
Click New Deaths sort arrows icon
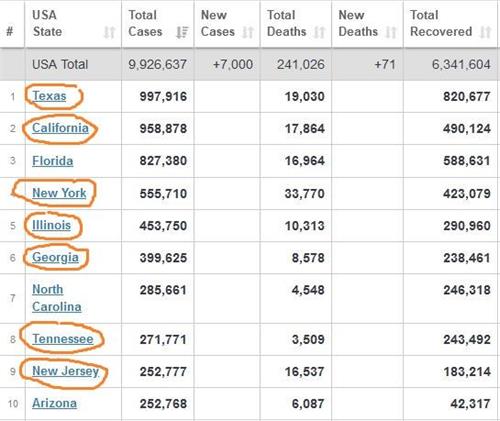[x=391, y=32]
